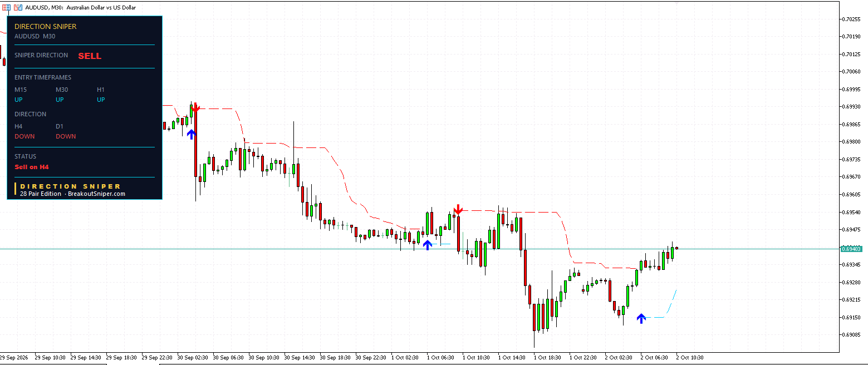Click the 2 Oct 10:30 time label

(x=690, y=358)
